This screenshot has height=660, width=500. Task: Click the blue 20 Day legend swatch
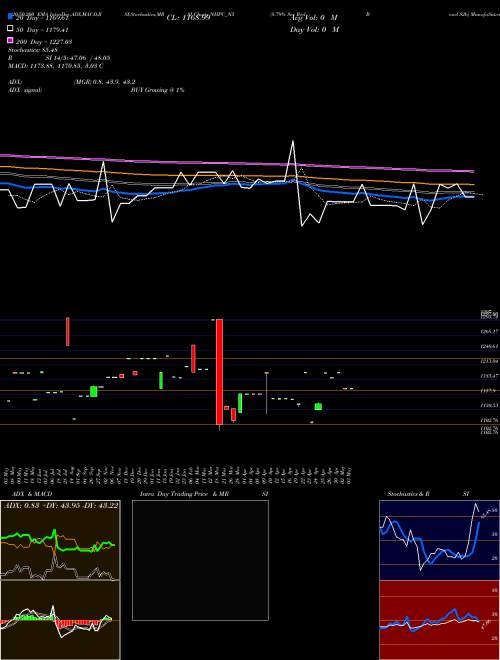tap(10, 16)
